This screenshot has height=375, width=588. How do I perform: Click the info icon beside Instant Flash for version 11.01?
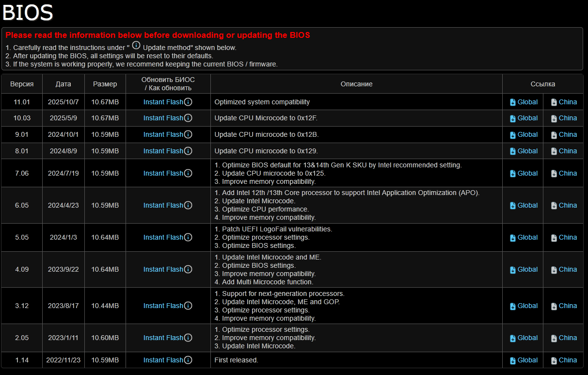coord(188,102)
